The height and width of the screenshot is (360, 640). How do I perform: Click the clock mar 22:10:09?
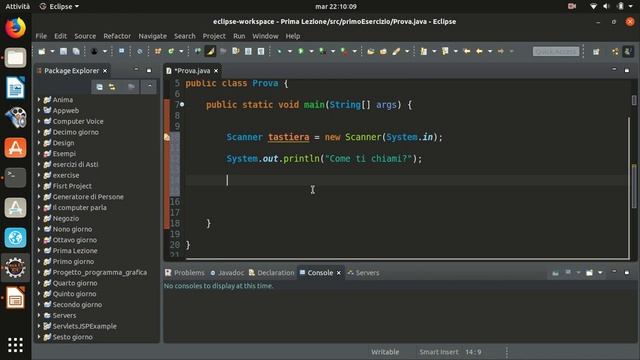click(336, 7)
